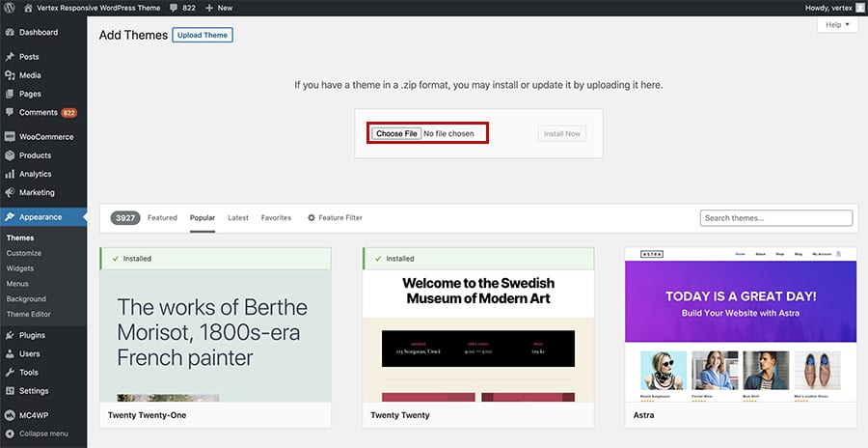Viewport: 868px width, 448px height.
Task: Click the Tools wrench icon
Action: coord(10,372)
